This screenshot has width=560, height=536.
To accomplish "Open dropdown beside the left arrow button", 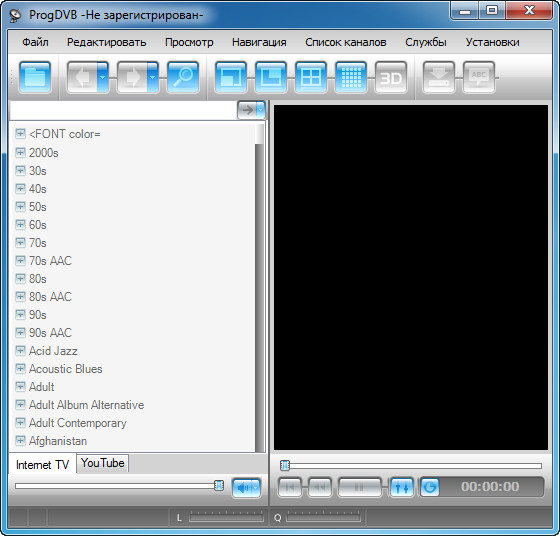I will click(103, 77).
